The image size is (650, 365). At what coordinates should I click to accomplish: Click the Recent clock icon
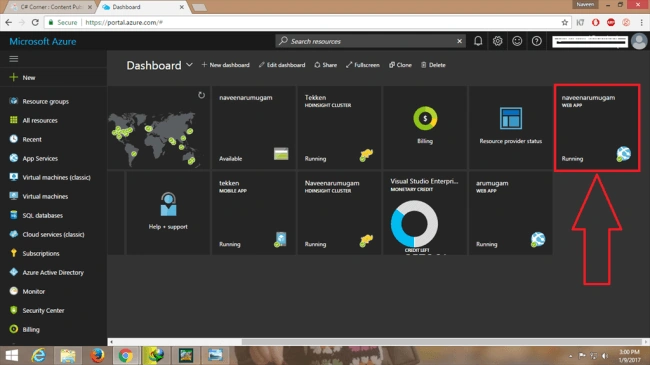pos(14,139)
